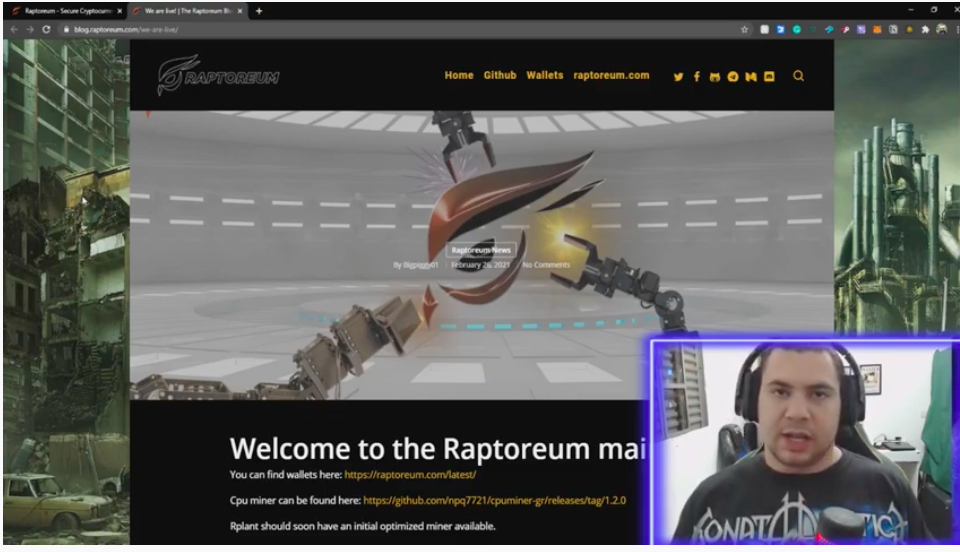Screen dimensions: 960x552
Task: Click the white square extension icon
Action: click(765, 29)
